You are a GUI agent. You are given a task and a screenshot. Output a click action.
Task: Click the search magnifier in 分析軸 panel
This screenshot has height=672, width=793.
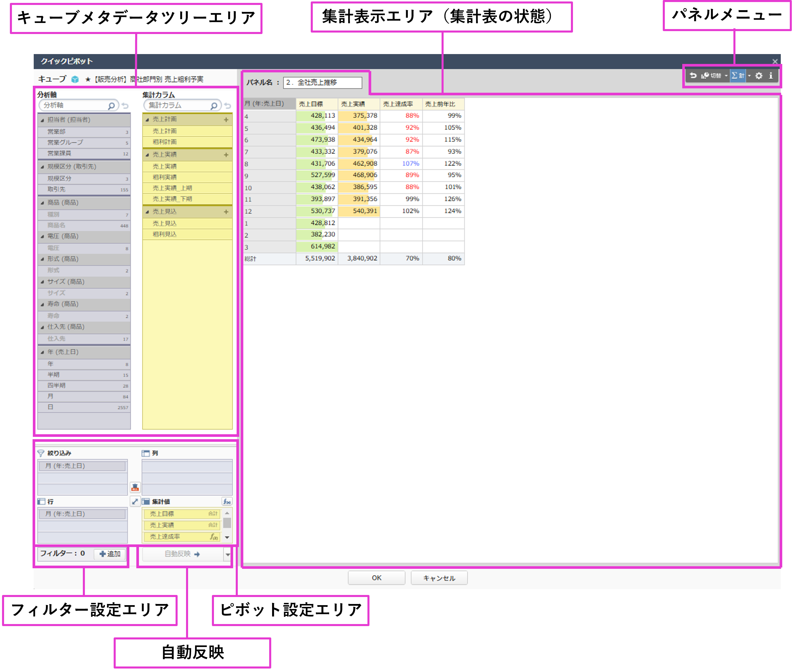tap(112, 105)
